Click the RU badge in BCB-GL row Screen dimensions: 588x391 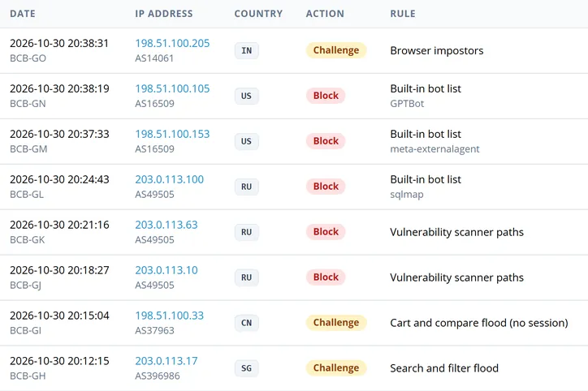coord(246,187)
